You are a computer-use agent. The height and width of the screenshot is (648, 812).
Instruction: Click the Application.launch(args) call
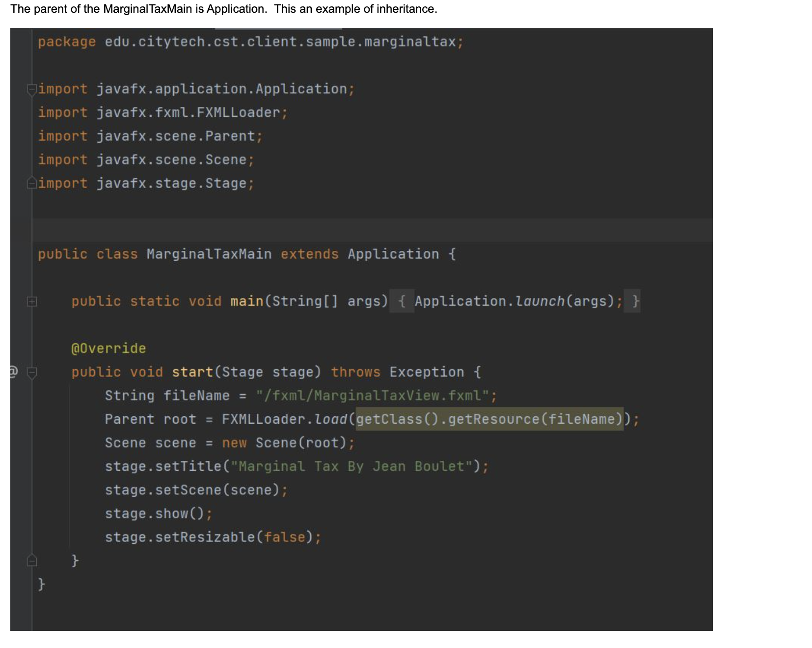click(x=515, y=301)
